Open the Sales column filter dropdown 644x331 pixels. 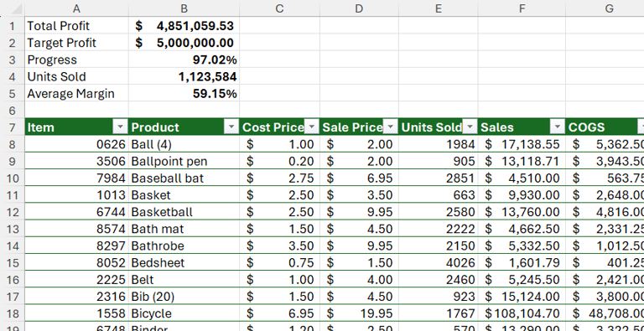[x=558, y=127]
